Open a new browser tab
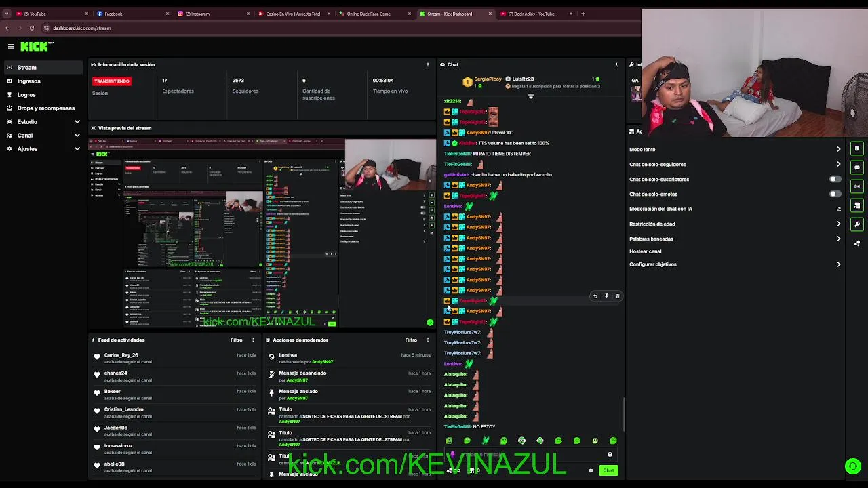This screenshot has height=488, width=868. click(583, 14)
